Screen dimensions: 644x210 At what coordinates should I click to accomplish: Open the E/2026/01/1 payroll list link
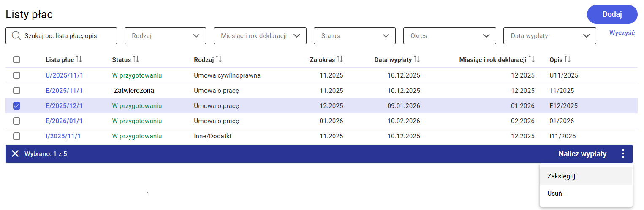(64, 121)
